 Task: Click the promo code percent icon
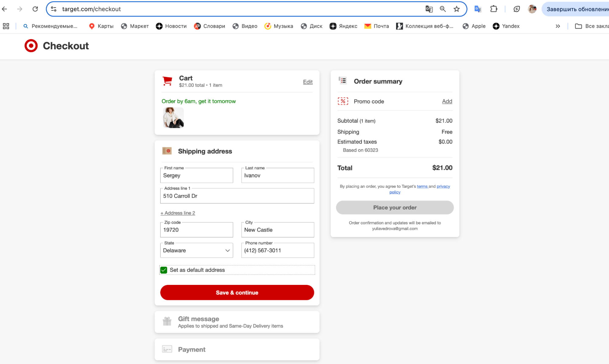pyautogui.click(x=343, y=101)
